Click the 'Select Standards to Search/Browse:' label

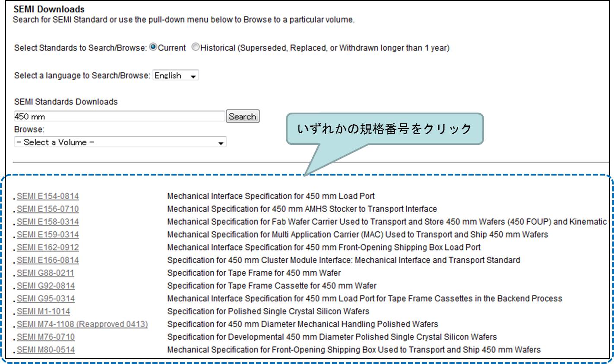(x=80, y=48)
